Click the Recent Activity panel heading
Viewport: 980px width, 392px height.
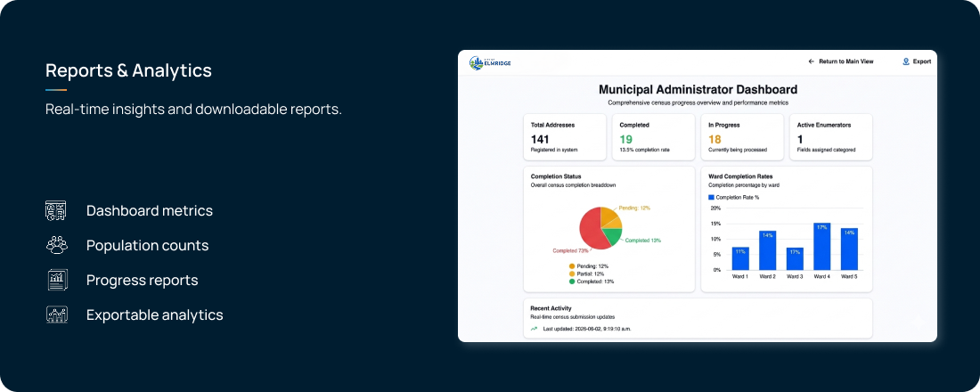pyautogui.click(x=551, y=308)
